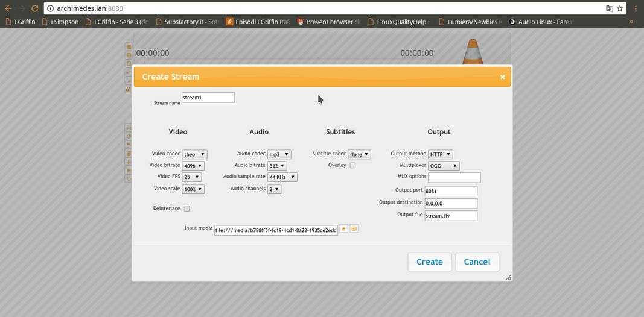Open the Multiplexer dropdown
644x317 pixels.
444,166
